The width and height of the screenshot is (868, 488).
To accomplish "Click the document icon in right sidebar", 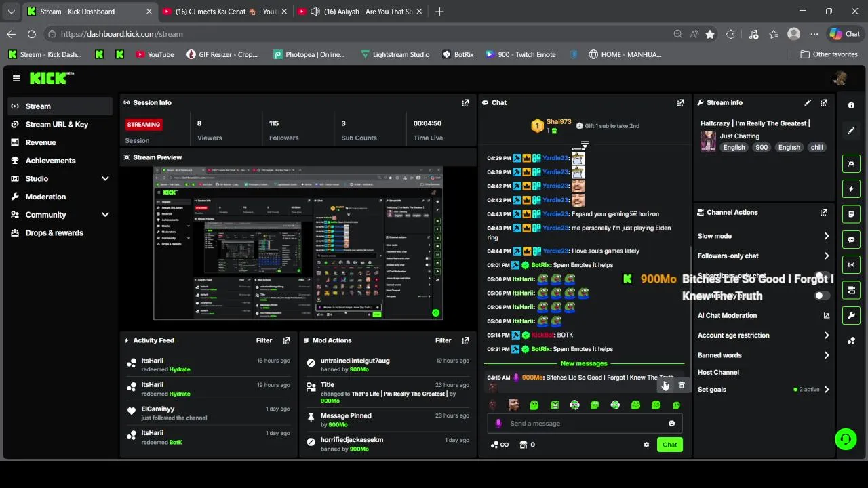I will point(851,214).
